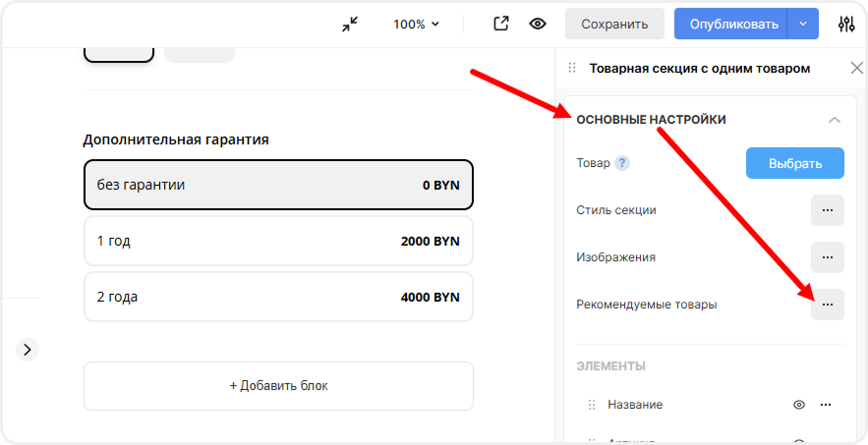
Task: Click the Выбрать product button
Action: pyautogui.click(x=794, y=163)
